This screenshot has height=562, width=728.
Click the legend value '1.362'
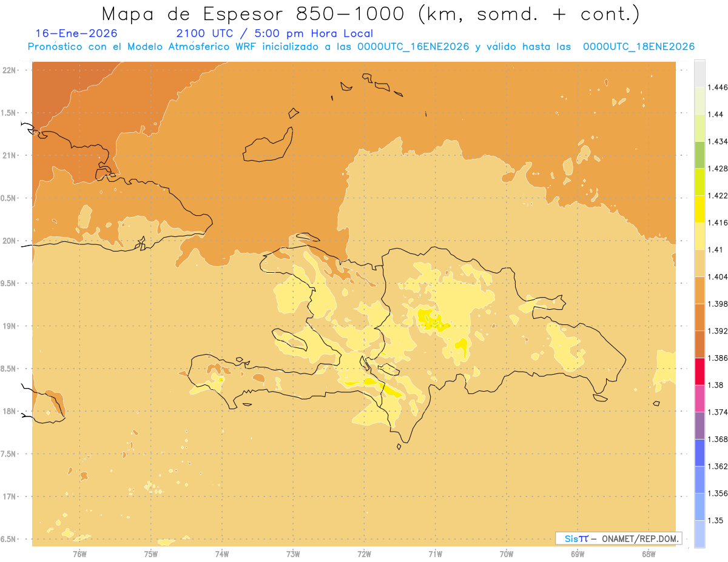[718, 467]
